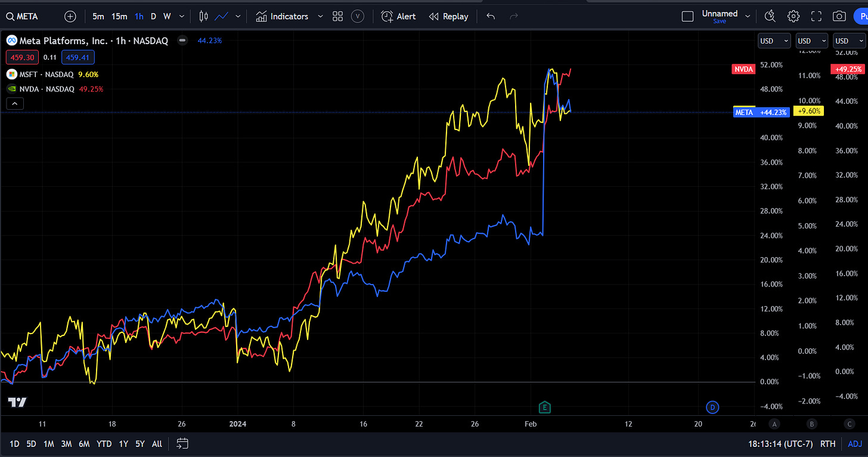Image resolution: width=868 pixels, height=457 pixels.
Task: Click the red NVDA price scale label
Action: (743, 69)
